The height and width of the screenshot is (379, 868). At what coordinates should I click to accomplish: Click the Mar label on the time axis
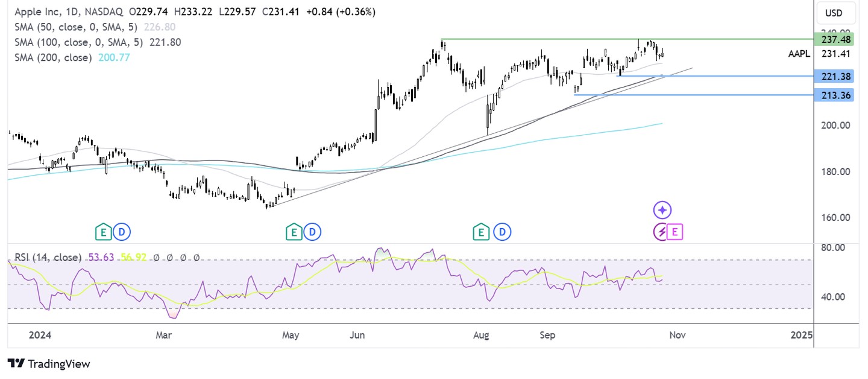tap(164, 335)
